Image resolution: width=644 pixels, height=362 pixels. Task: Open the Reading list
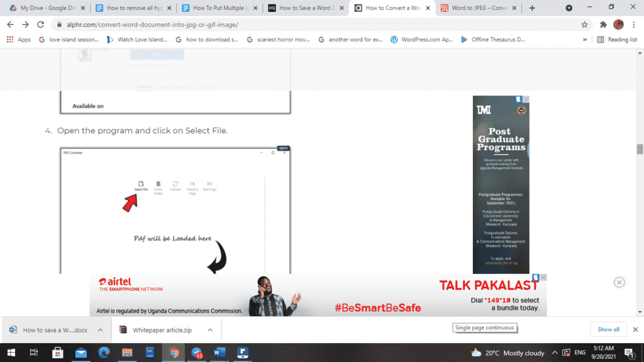coord(618,39)
